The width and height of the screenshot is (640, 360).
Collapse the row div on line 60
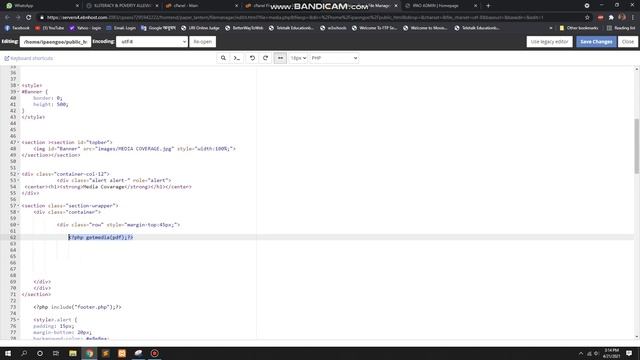point(18,225)
